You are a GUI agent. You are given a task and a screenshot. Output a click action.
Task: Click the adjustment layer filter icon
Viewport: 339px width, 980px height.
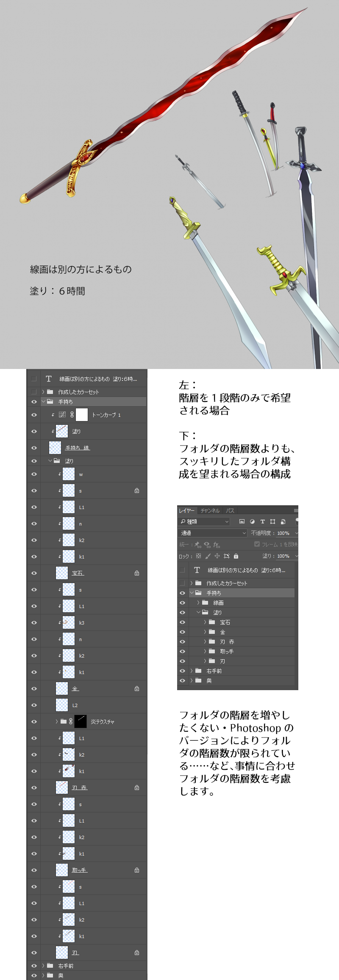[x=252, y=522]
